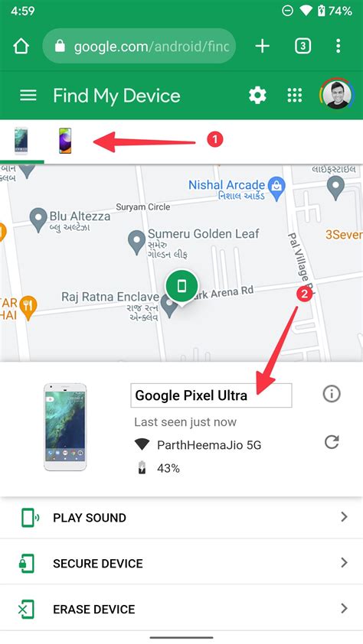Expand the Secure Device option chevron

pos(345,563)
